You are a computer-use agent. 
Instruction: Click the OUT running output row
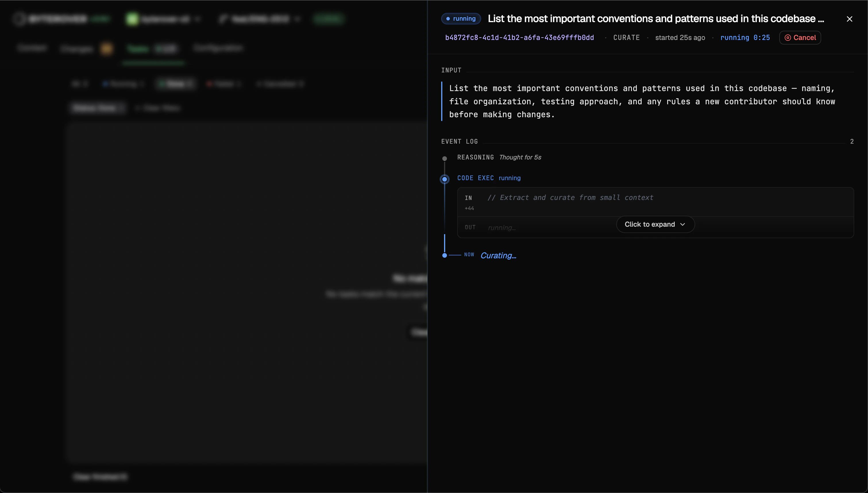(x=655, y=227)
